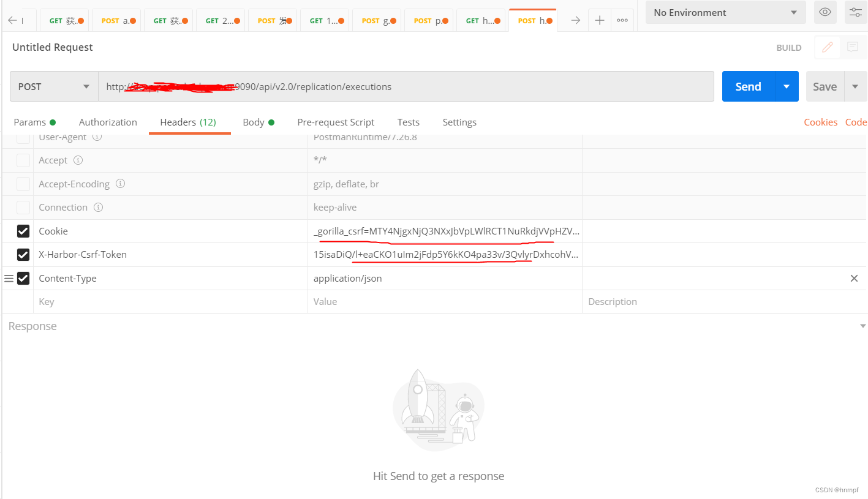The width and height of the screenshot is (868, 499).
Task: Edit request name with pencil icon
Action: [828, 47]
